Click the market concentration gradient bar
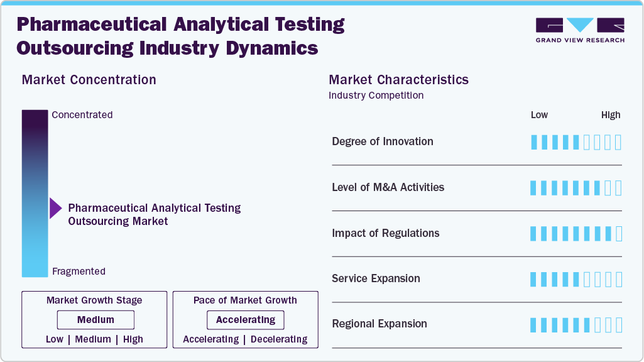 35,193
